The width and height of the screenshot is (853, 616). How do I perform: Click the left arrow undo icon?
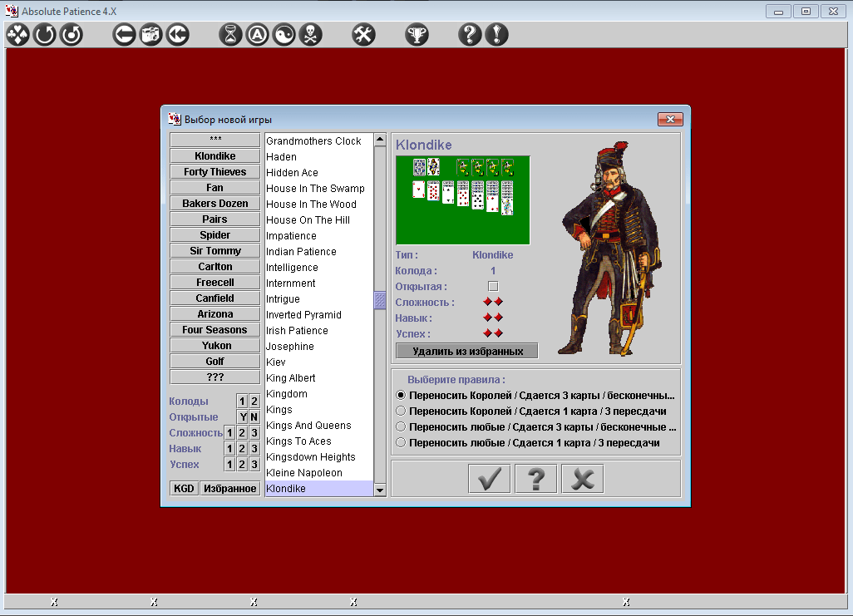124,35
